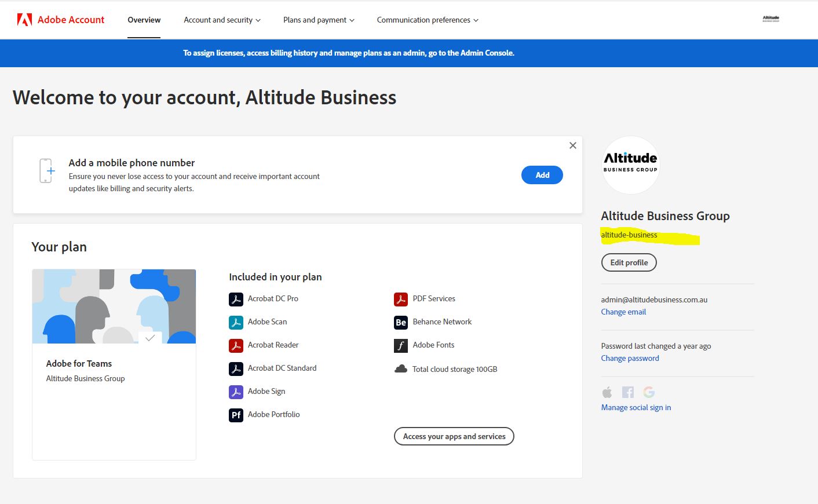Open Adobe Fonts via its icon
The image size is (818, 504).
tap(400, 345)
